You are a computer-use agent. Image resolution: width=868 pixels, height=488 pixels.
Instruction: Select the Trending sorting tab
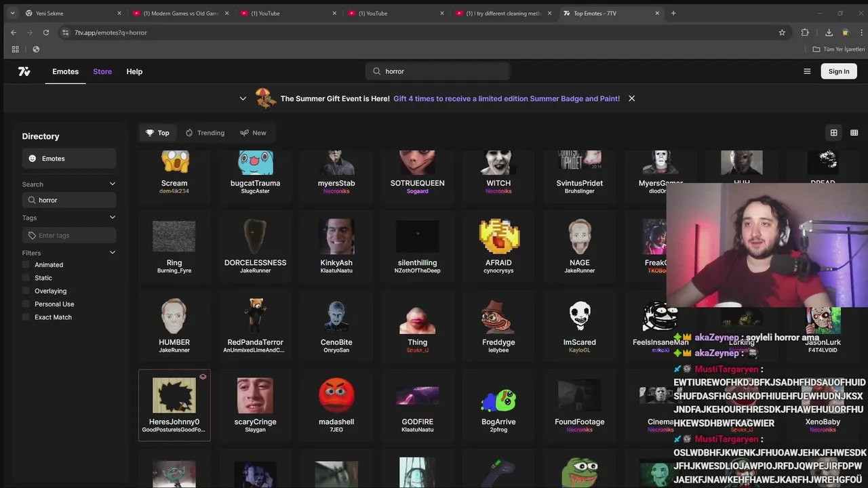(205, 133)
